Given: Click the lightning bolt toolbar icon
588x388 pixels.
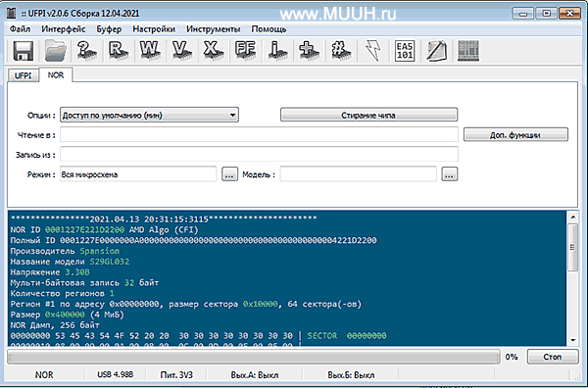Looking at the screenshot, I should pyautogui.click(x=373, y=51).
